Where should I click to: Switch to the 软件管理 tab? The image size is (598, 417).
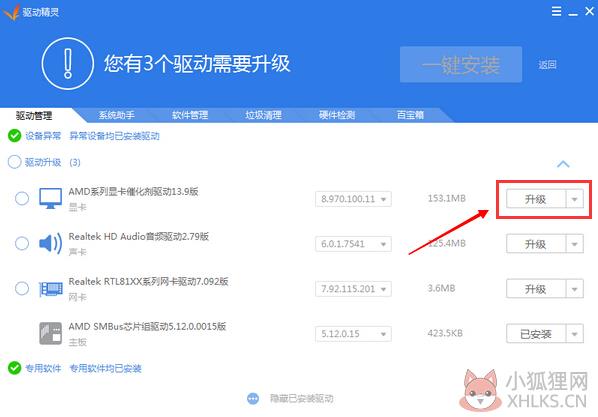[x=190, y=115]
